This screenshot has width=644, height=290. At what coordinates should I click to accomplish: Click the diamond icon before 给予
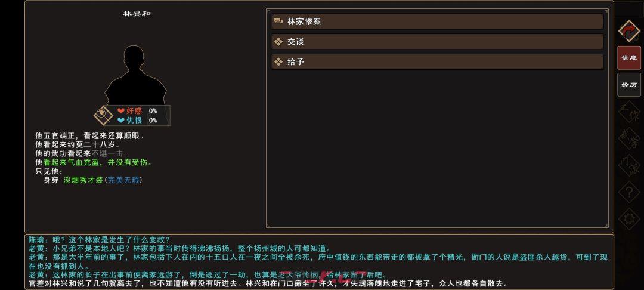[x=278, y=61]
